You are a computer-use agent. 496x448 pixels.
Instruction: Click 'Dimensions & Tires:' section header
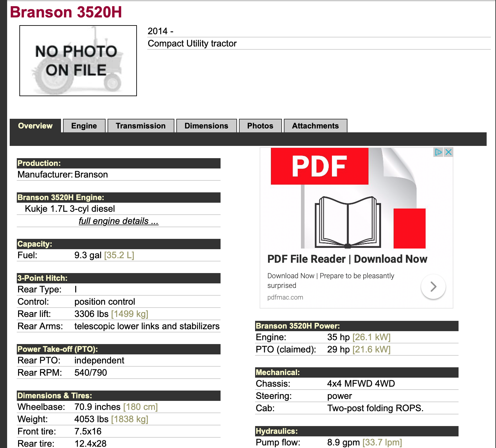tap(119, 396)
